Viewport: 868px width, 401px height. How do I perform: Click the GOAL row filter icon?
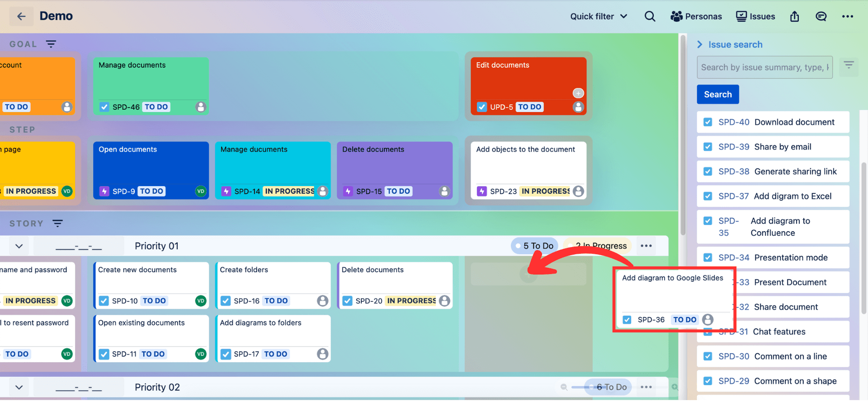pyautogui.click(x=51, y=44)
